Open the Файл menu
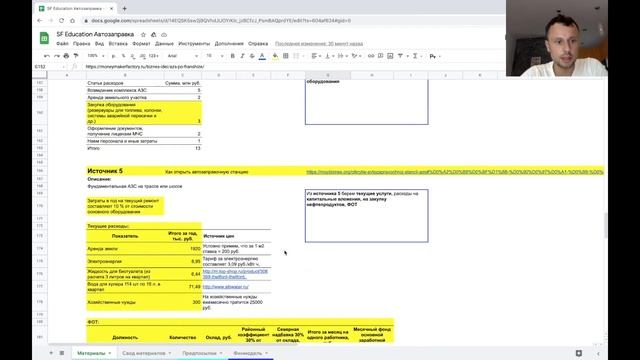 [x=62, y=44]
